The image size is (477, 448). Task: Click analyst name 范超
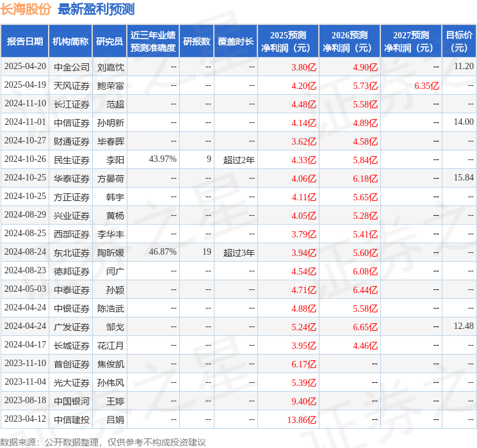coord(115,104)
